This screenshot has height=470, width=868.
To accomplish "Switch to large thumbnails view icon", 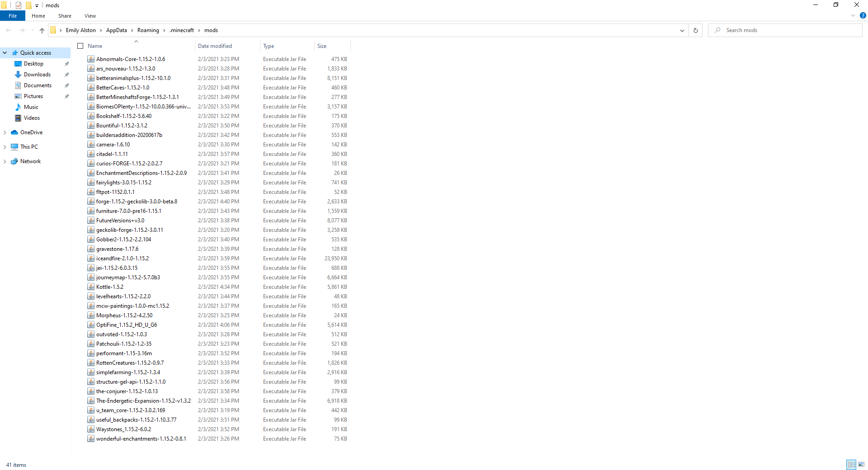I will point(861,465).
